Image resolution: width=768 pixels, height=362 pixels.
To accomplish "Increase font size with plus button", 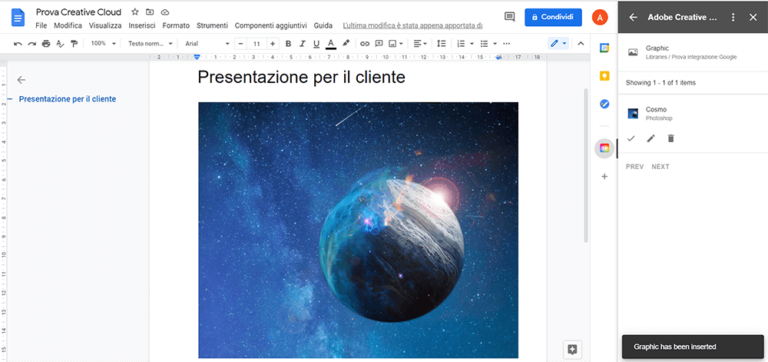I will (273, 44).
